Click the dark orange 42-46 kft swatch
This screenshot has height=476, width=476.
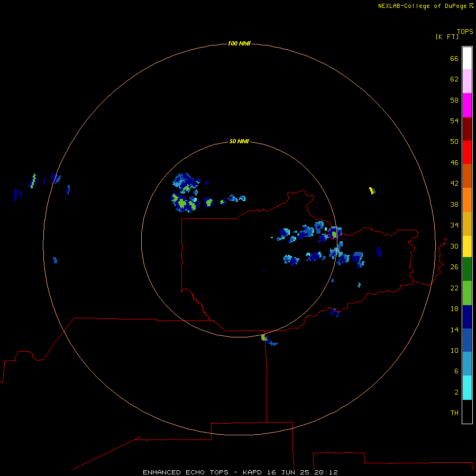tap(467, 176)
